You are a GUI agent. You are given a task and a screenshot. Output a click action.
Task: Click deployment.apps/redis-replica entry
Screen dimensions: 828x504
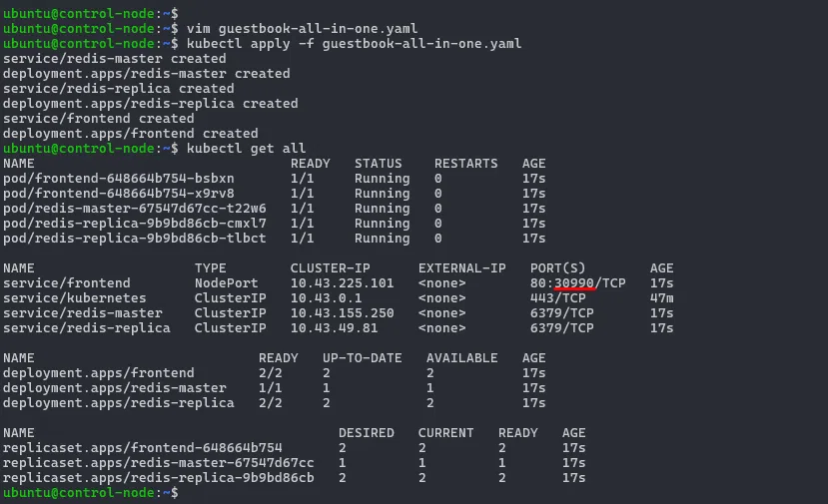[119, 403]
